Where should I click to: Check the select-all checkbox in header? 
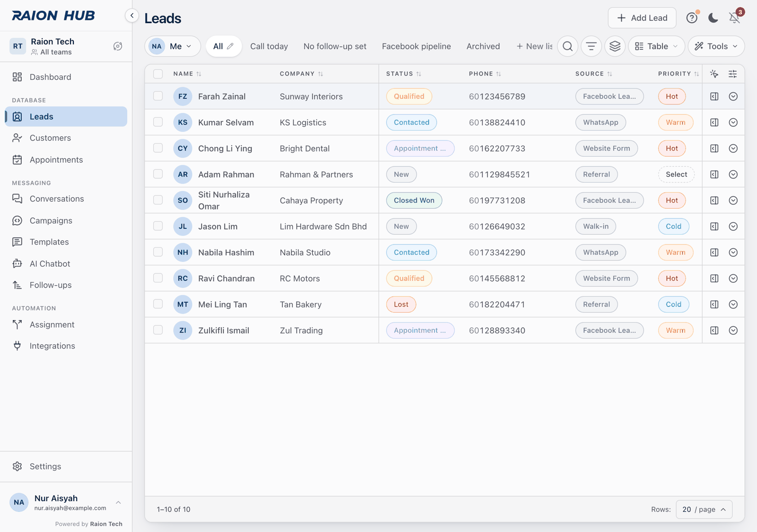158,74
